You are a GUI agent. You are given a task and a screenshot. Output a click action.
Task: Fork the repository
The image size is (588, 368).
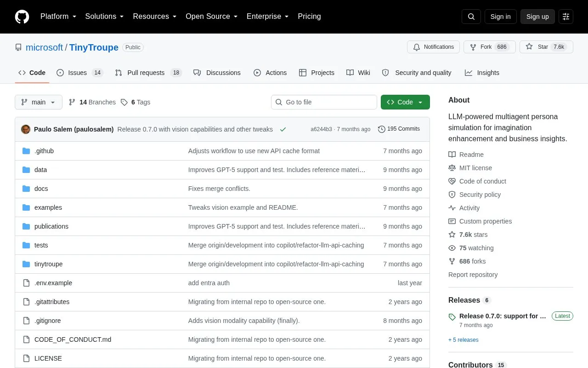point(490,47)
